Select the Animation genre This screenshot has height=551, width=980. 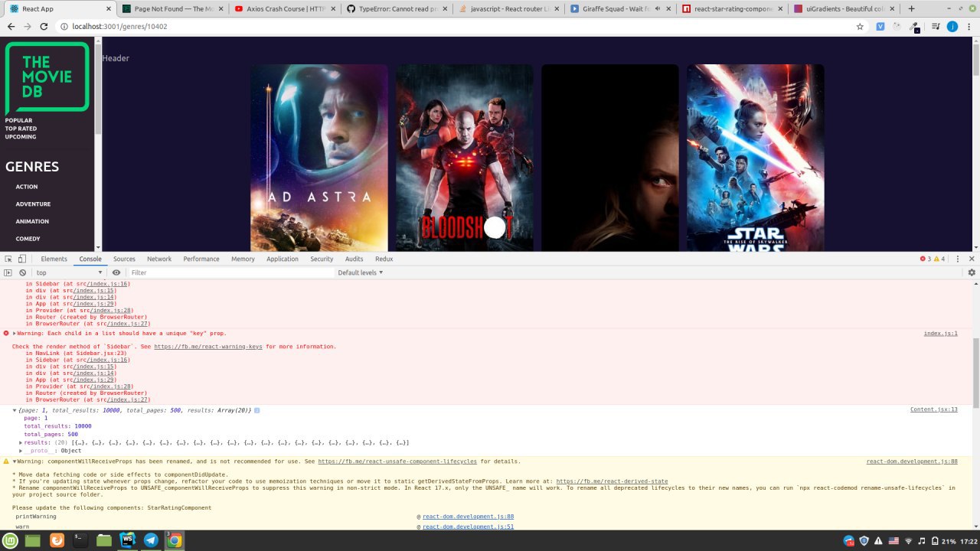[32, 221]
